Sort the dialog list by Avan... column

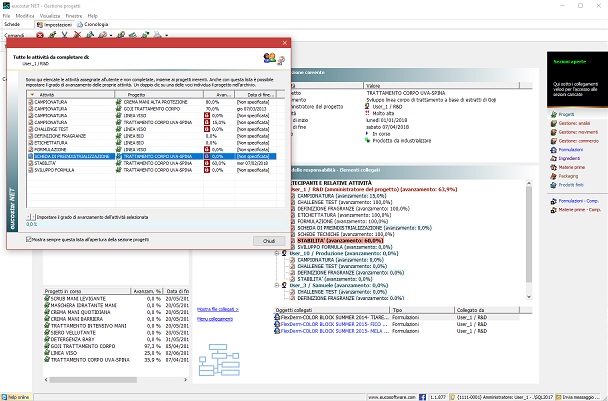219,95
